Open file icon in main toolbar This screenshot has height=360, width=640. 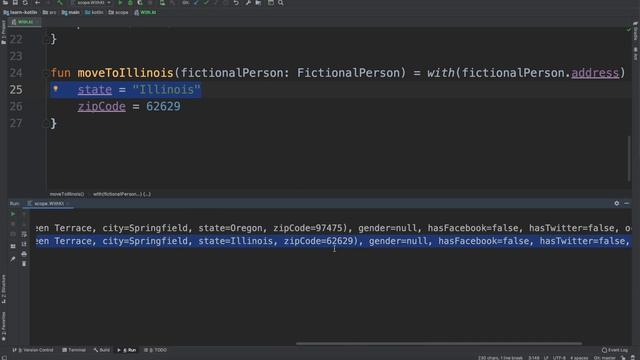(x=5, y=2)
